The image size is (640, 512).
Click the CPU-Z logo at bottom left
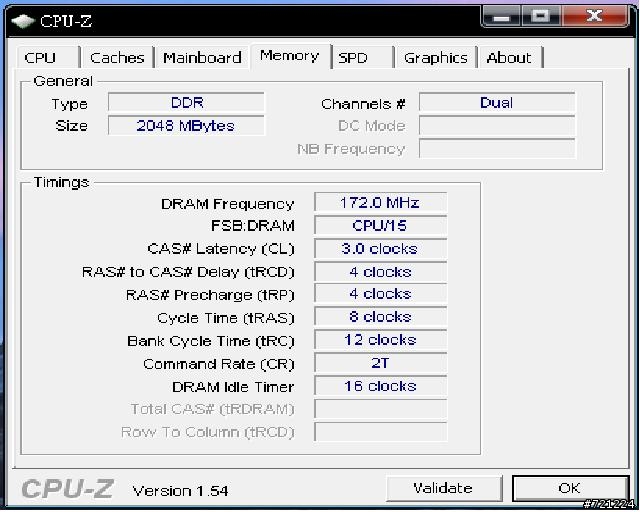tap(67, 488)
